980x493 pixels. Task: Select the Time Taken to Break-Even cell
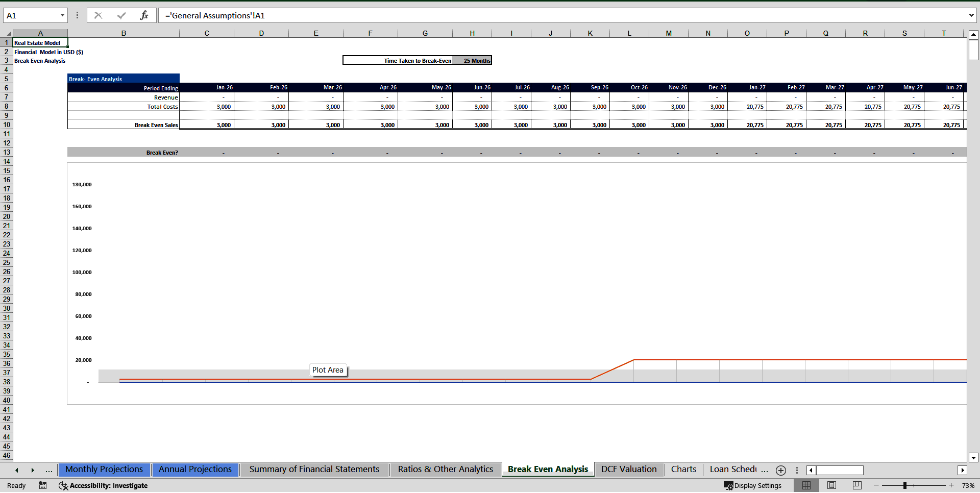398,60
